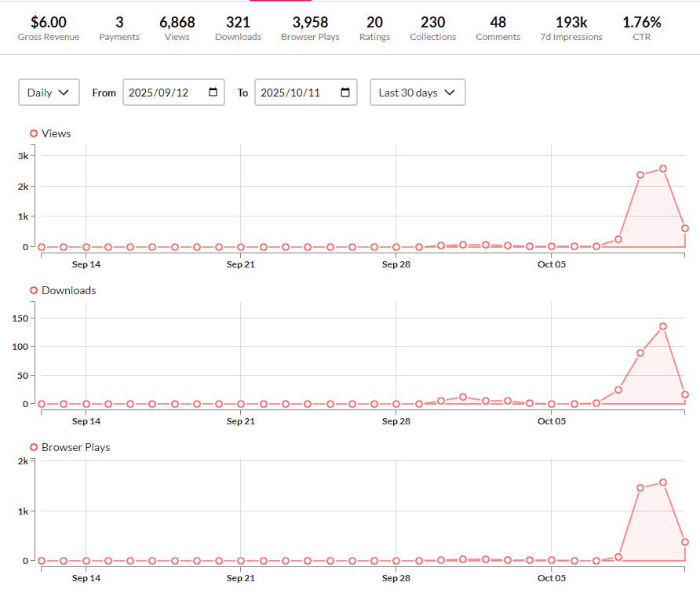Viewport: 700px width, 593px height.
Task: Toggle the Downloads chart series label
Action: point(69,290)
